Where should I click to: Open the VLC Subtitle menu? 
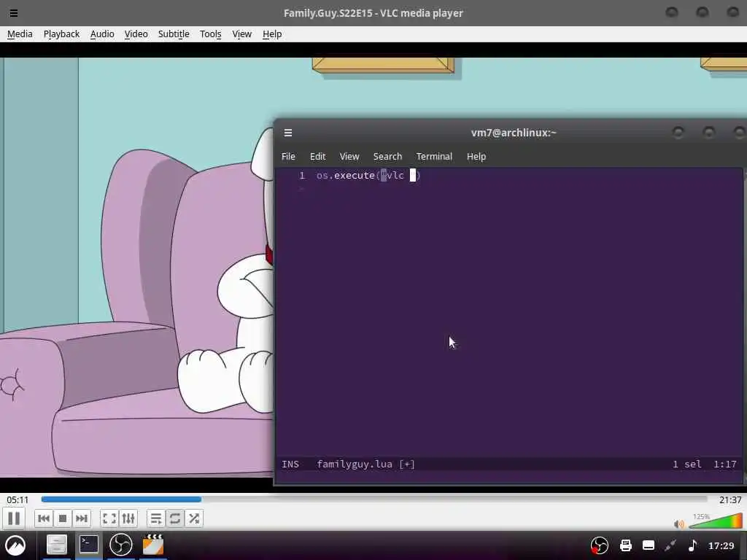pyautogui.click(x=174, y=34)
